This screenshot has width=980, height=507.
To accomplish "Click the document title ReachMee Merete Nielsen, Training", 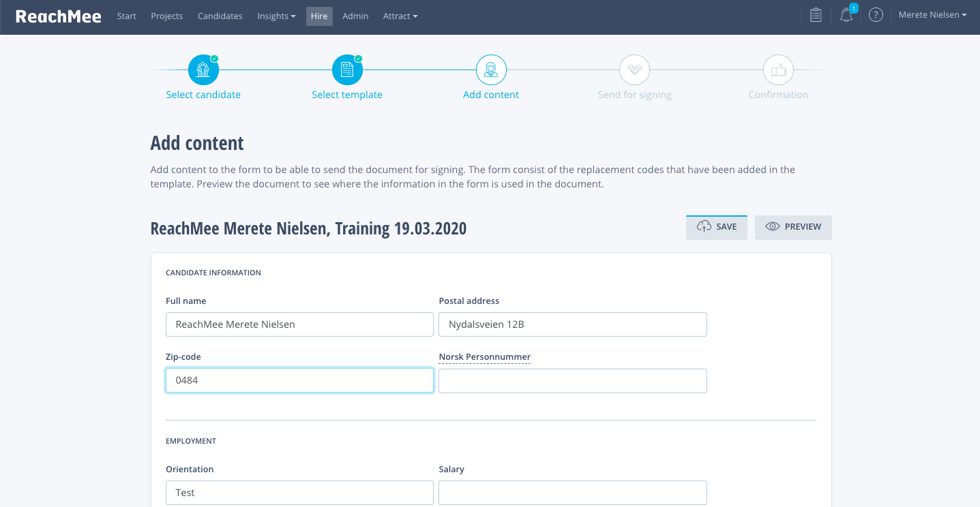I will tap(308, 228).
